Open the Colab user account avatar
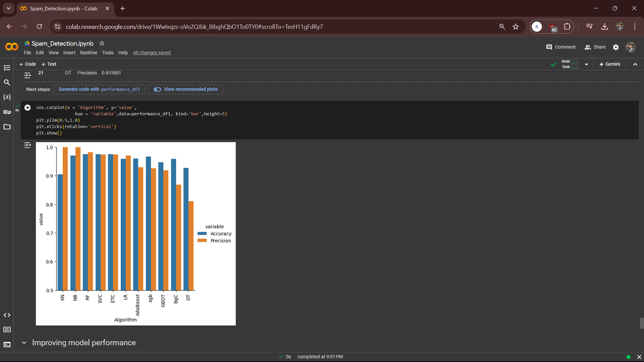The width and height of the screenshot is (644, 362). (630, 47)
